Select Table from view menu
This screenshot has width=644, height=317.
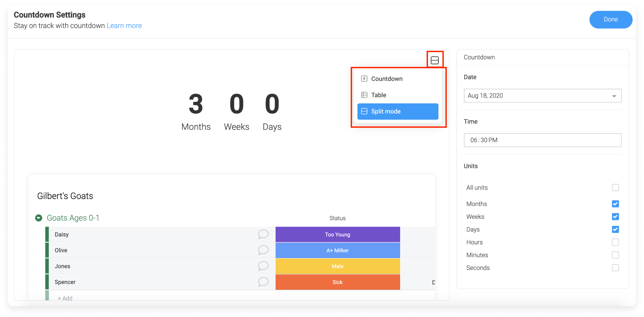click(398, 95)
